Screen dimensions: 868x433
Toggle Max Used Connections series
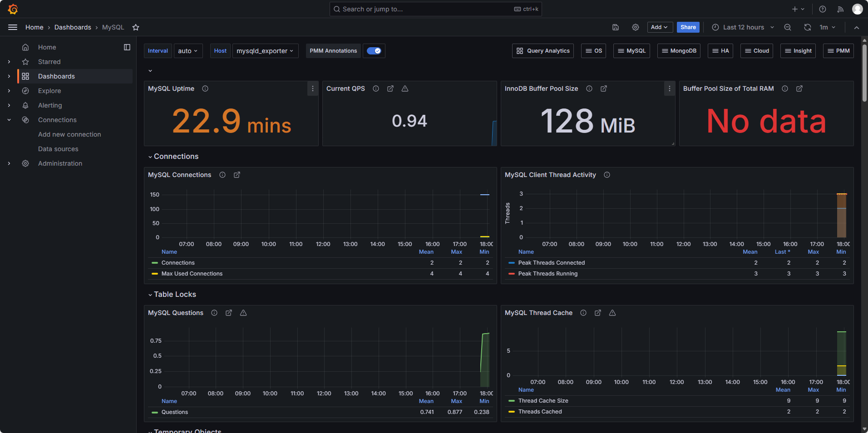[192, 274]
